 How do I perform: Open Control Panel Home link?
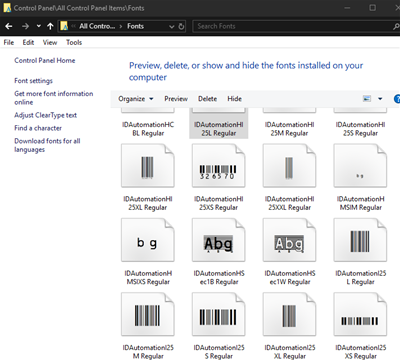pyautogui.click(x=45, y=60)
